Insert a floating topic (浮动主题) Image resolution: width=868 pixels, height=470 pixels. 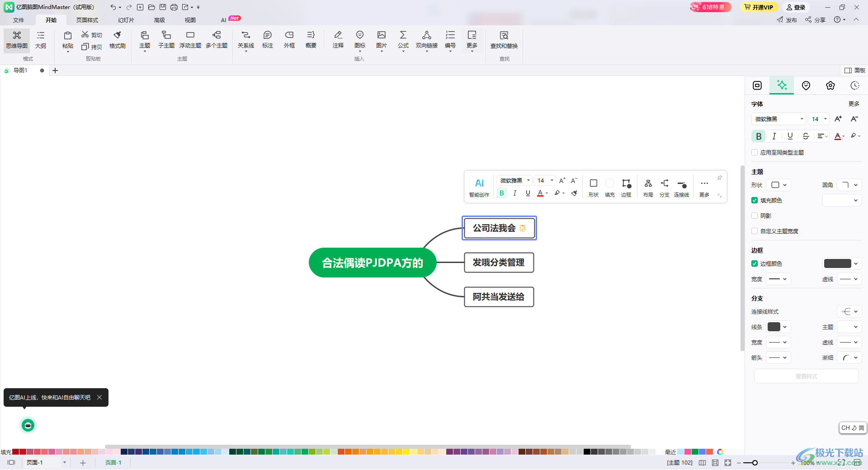click(x=190, y=39)
